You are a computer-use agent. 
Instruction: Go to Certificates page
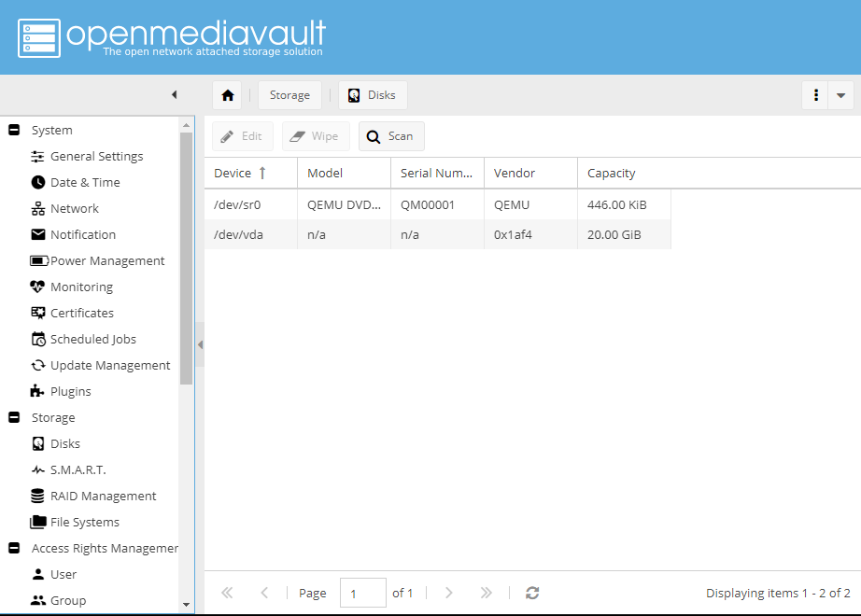pos(81,314)
